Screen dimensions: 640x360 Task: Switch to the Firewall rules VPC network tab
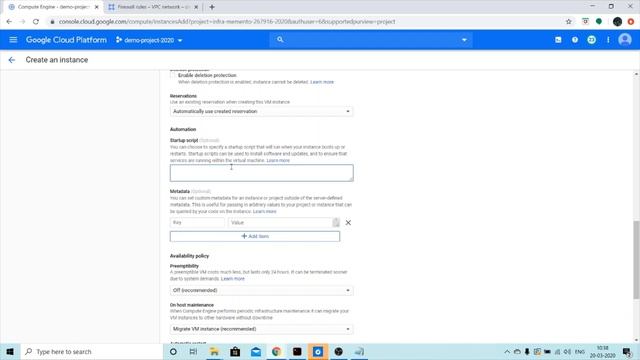pos(153,7)
